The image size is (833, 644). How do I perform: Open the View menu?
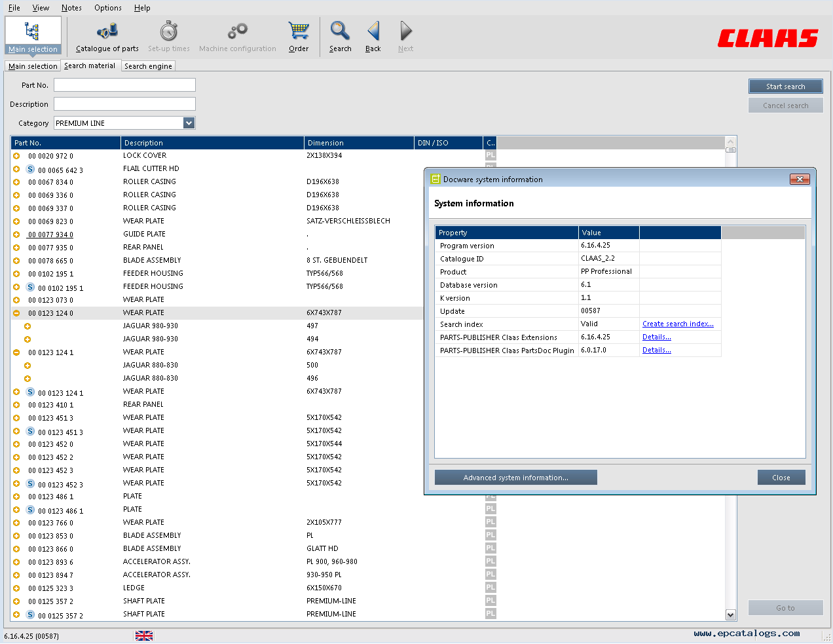[x=41, y=8]
